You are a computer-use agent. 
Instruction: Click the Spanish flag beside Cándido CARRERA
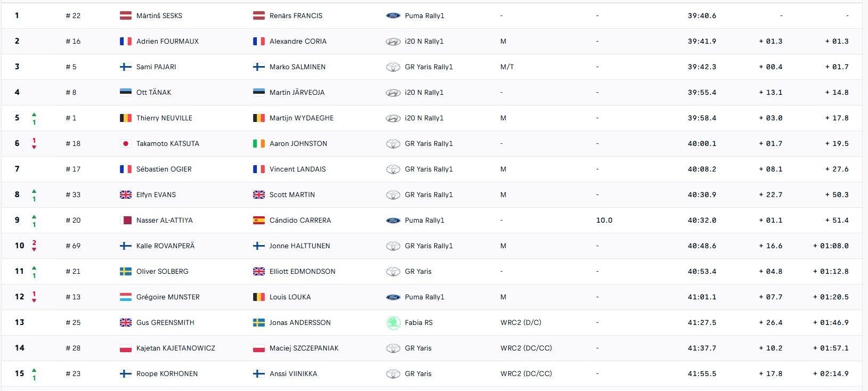[x=259, y=221]
